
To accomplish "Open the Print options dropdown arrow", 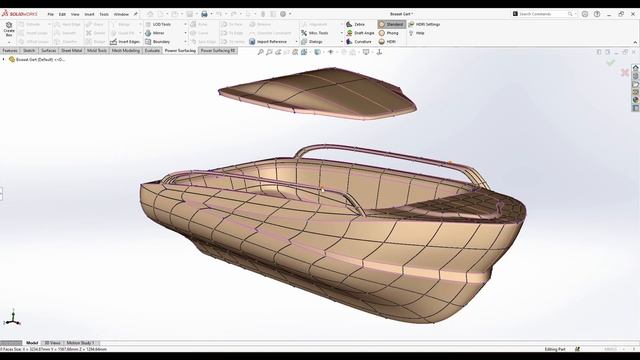I will pos(211,14).
